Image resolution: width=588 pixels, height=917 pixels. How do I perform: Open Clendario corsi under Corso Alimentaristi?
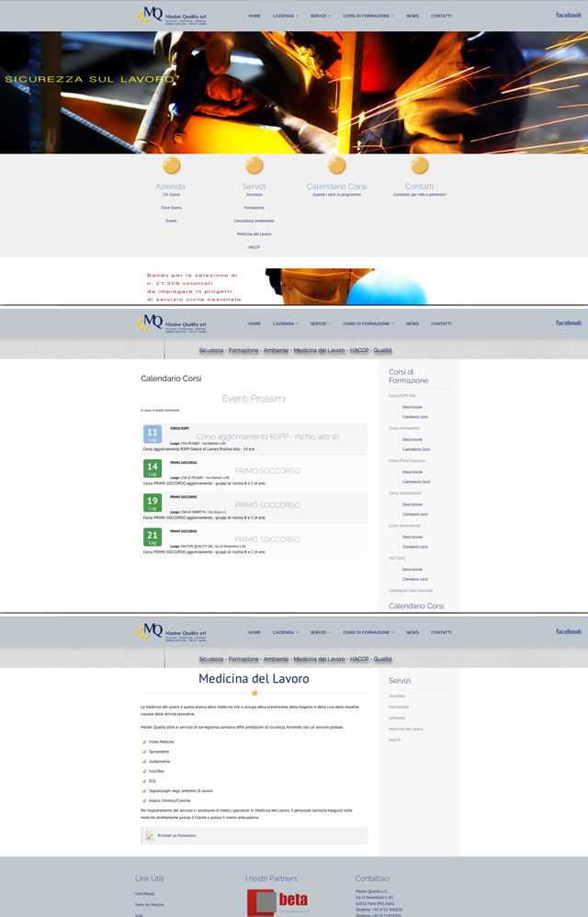click(x=415, y=515)
